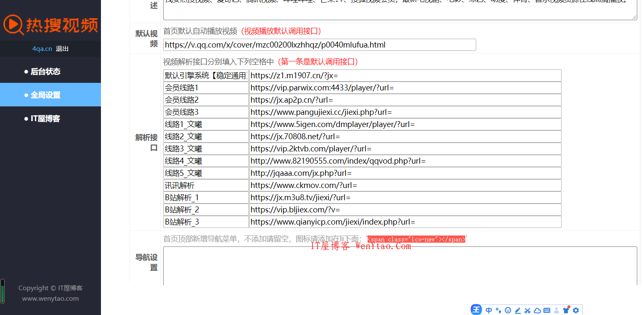Open the IME emoji smiley icon
Viewport: 644px width, 315px height.
pyautogui.click(x=508, y=310)
